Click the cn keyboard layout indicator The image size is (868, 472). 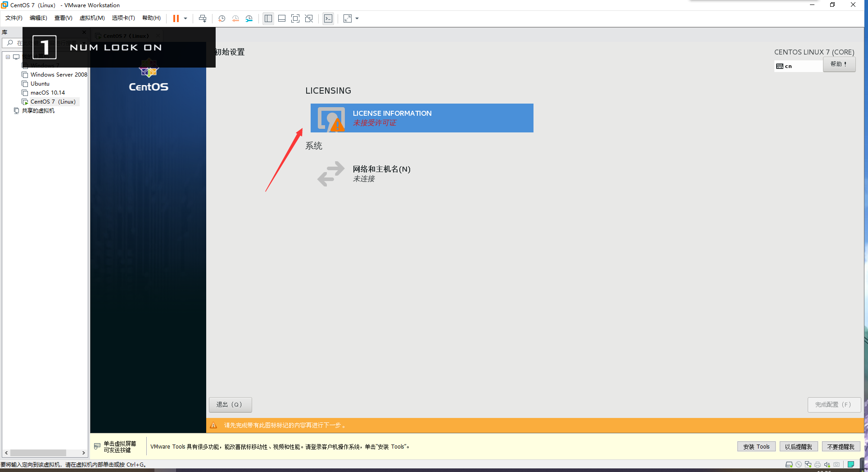pyautogui.click(x=798, y=66)
